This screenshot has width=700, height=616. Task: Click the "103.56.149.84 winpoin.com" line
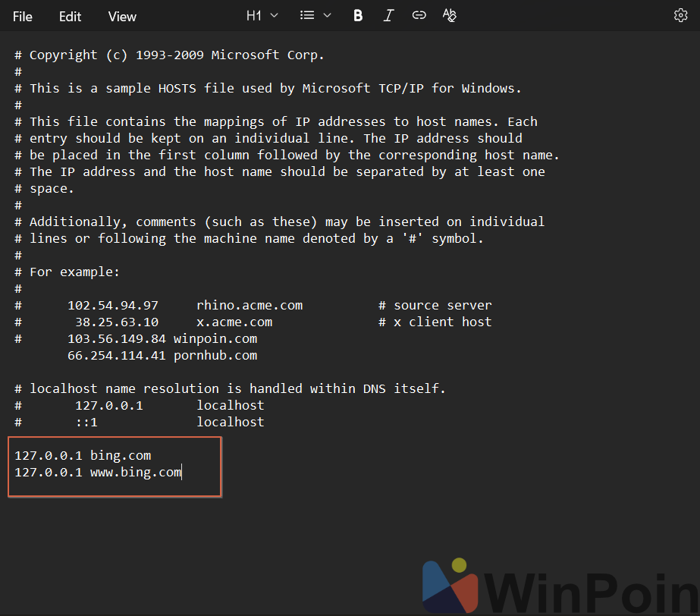coord(162,339)
